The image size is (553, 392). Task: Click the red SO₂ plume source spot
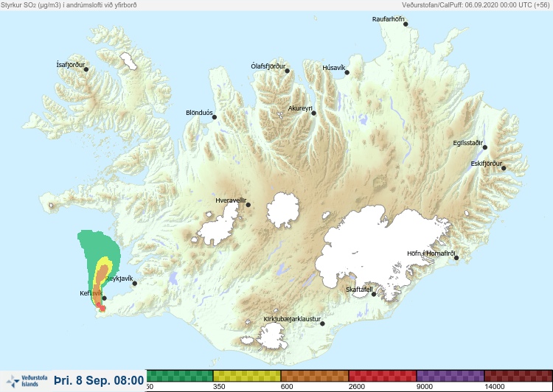coord(101,308)
